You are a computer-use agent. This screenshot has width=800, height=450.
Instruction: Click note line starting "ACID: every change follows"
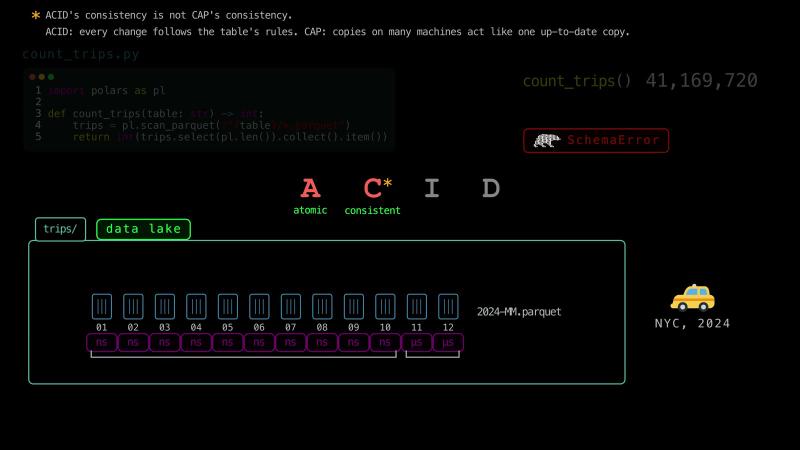click(x=337, y=32)
